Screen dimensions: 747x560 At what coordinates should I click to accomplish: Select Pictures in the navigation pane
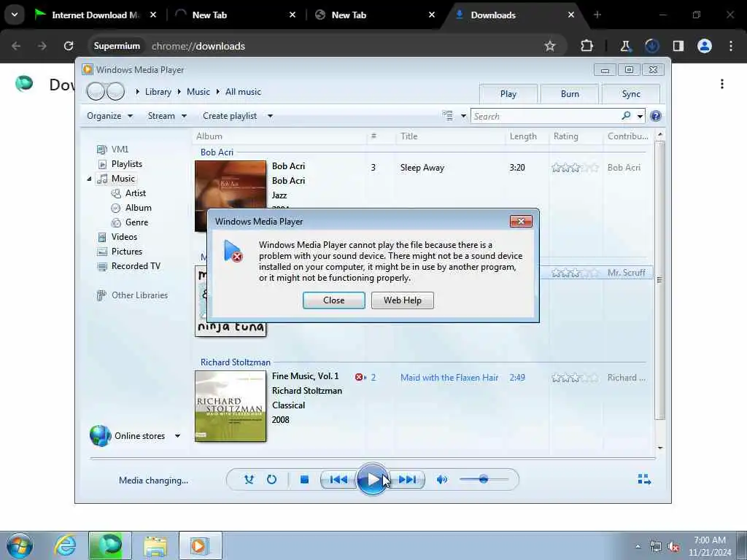[x=127, y=252]
